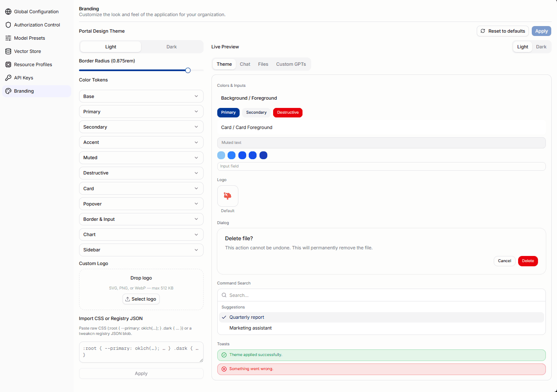557x392 pixels.
Task: Click the preview Secondary button
Action: (257, 112)
